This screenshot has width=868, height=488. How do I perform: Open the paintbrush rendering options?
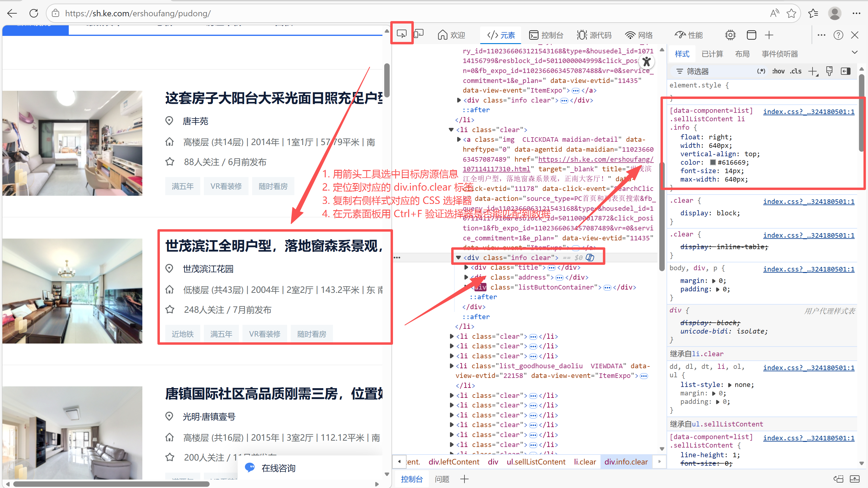(829, 71)
